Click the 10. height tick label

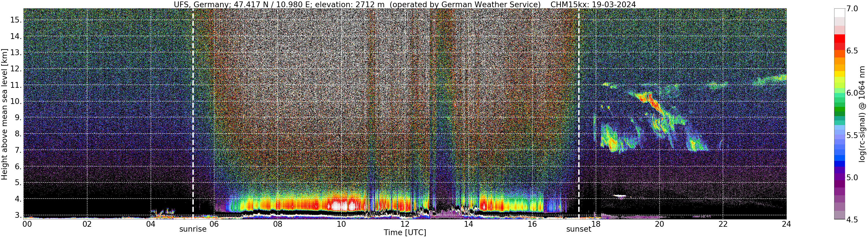pyautogui.click(x=16, y=101)
